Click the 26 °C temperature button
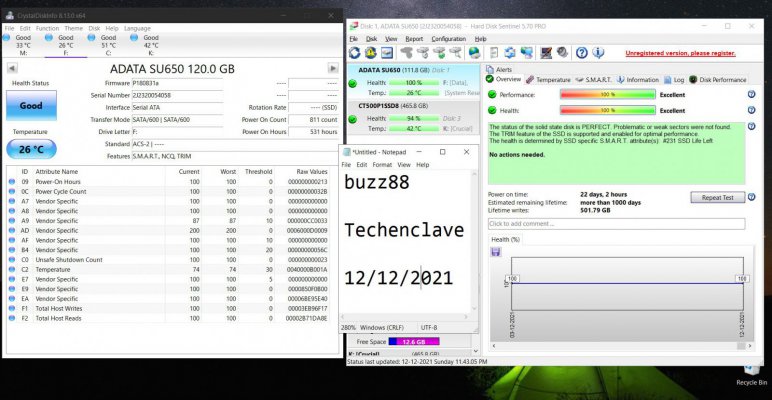The width and height of the screenshot is (772, 400). pos(32,149)
